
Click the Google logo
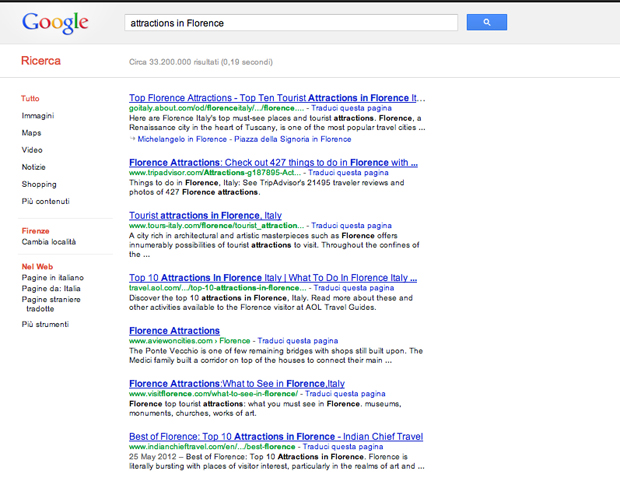[55, 22]
